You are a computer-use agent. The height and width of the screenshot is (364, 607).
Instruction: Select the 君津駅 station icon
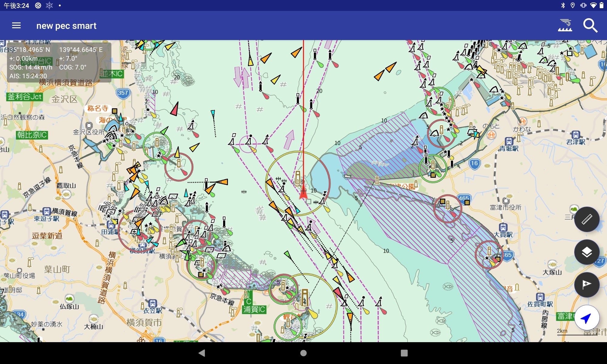coord(576,135)
